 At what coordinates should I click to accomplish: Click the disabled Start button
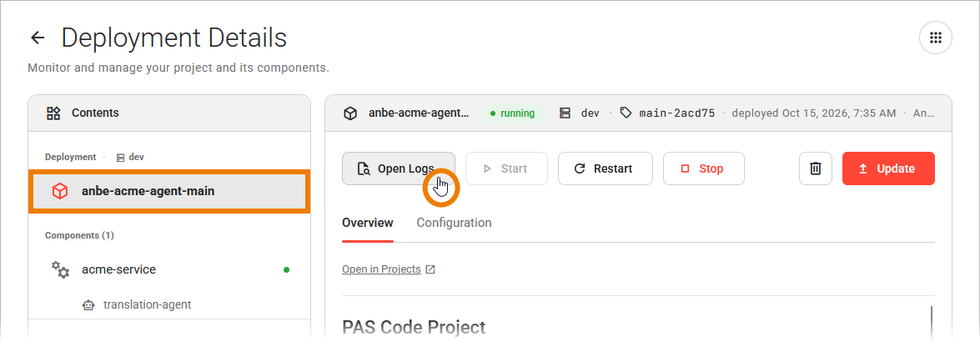pos(506,168)
